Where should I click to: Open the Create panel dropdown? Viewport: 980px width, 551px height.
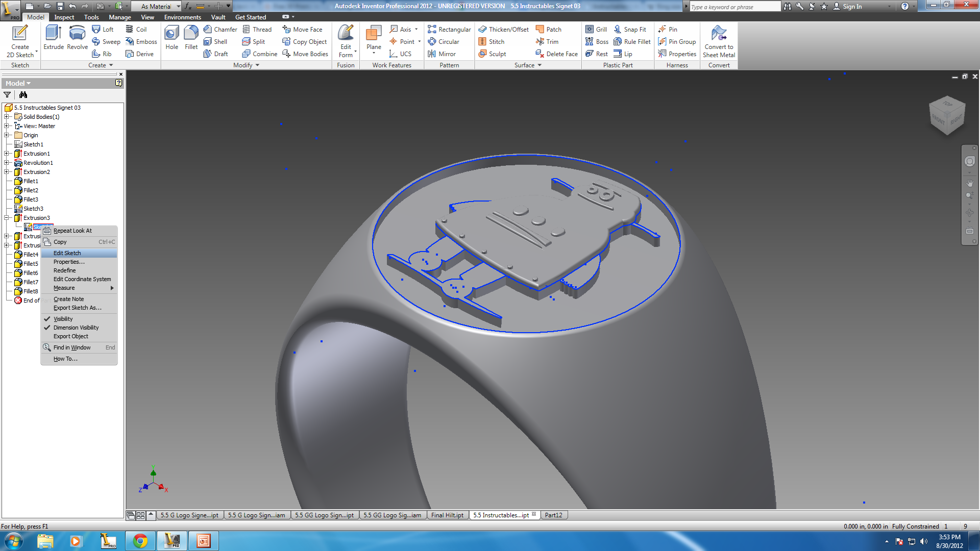(x=101, y=65)
